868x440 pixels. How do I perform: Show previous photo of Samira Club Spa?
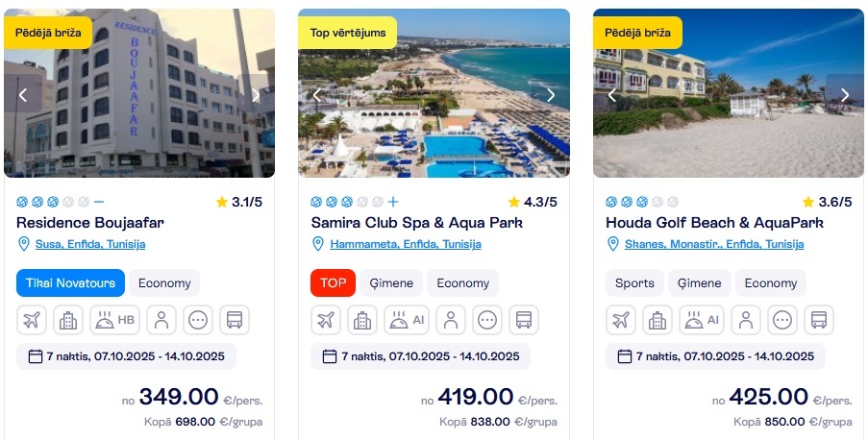click(x=317, y=94)
